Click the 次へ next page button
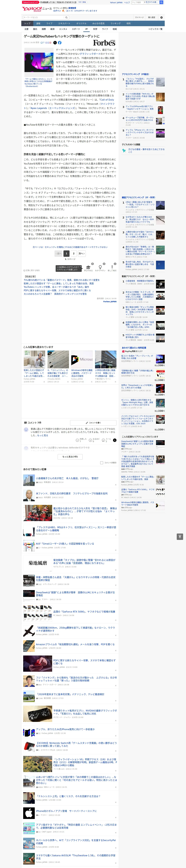 click(x=81, y=253)
